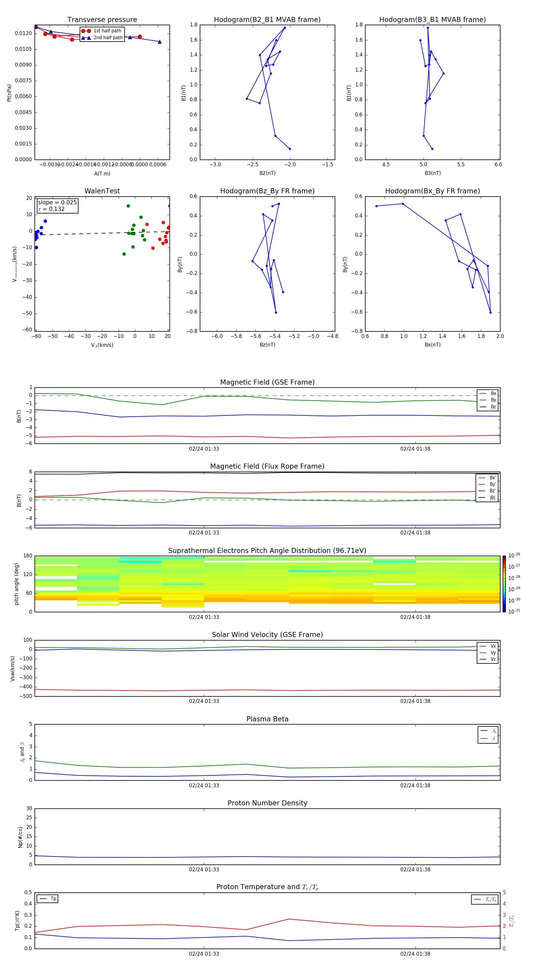The image size is (535, 980).
Task: Click the 'pitch angle (deg)' axis label
Action: pyautogui.click(x=16, y=584)
